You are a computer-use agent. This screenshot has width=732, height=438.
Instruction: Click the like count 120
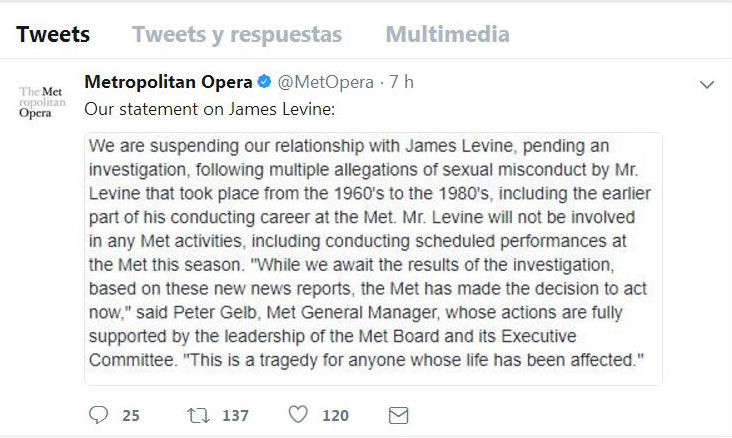pyautogui.click(x=335, y=415)
